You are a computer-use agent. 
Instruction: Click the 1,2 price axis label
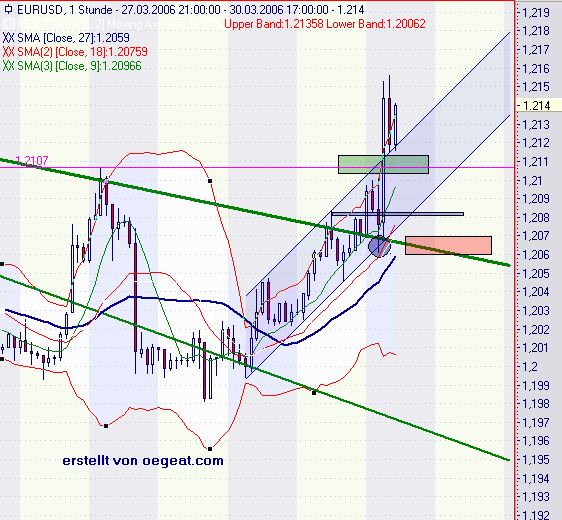(530, 367)
